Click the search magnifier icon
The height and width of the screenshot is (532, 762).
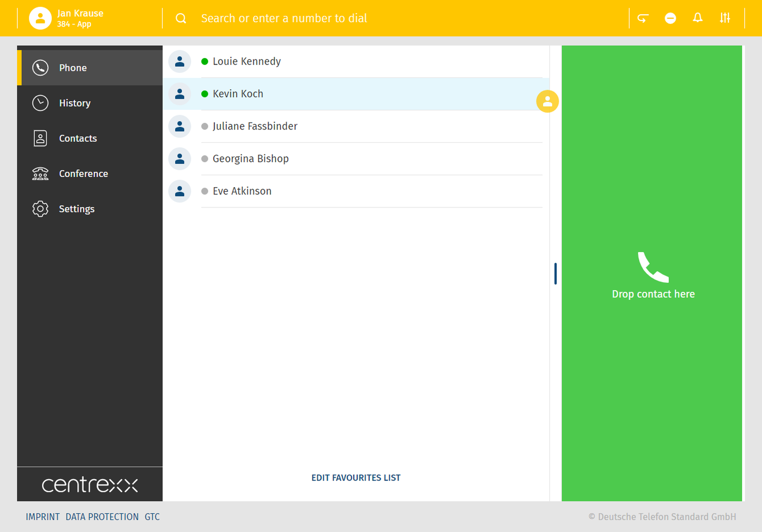pyautogui.click(x=181, y=18)
